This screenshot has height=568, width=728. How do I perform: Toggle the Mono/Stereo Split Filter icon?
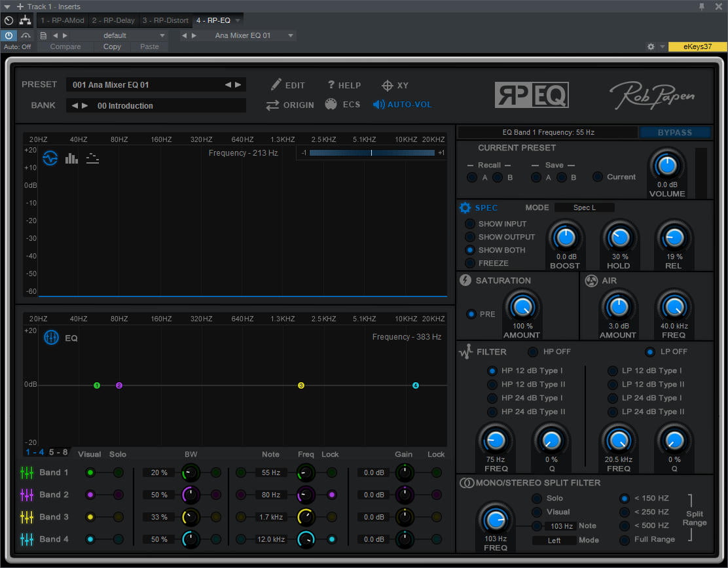(x=467, y=483)
